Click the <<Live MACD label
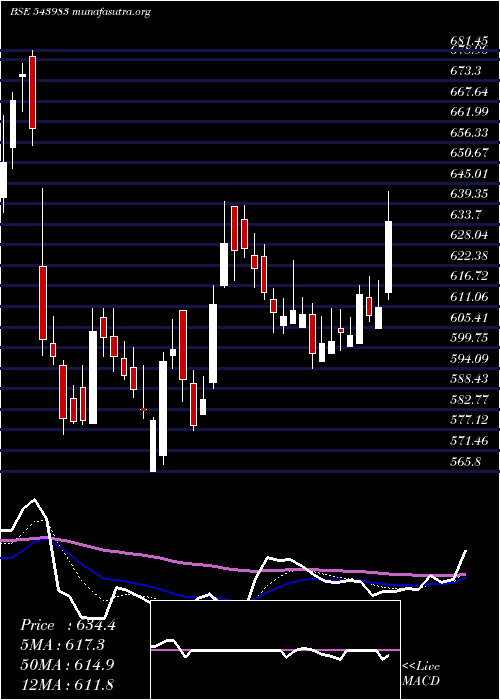500x700 pixels. tap(421, 673)
